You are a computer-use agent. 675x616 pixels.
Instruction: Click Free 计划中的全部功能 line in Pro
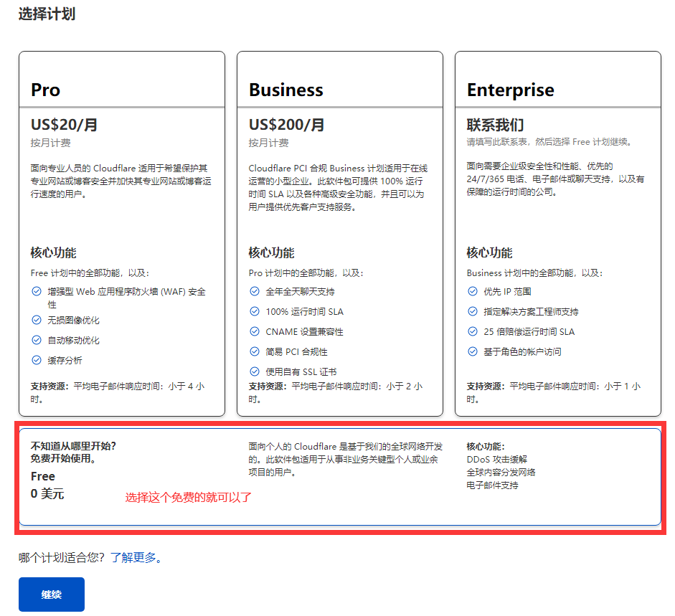(x=90, y=273)
